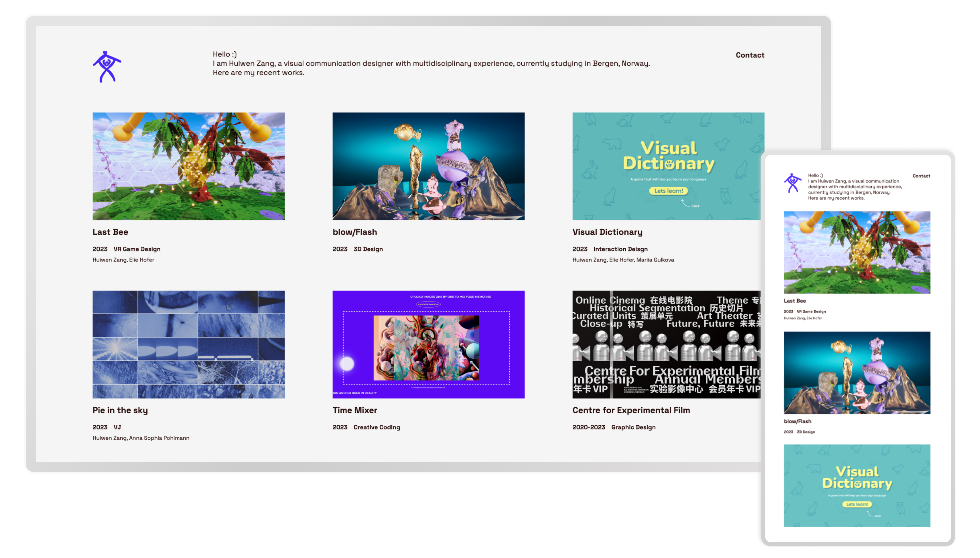Click the purple figure logo in desktop header

tap(107, 67)
